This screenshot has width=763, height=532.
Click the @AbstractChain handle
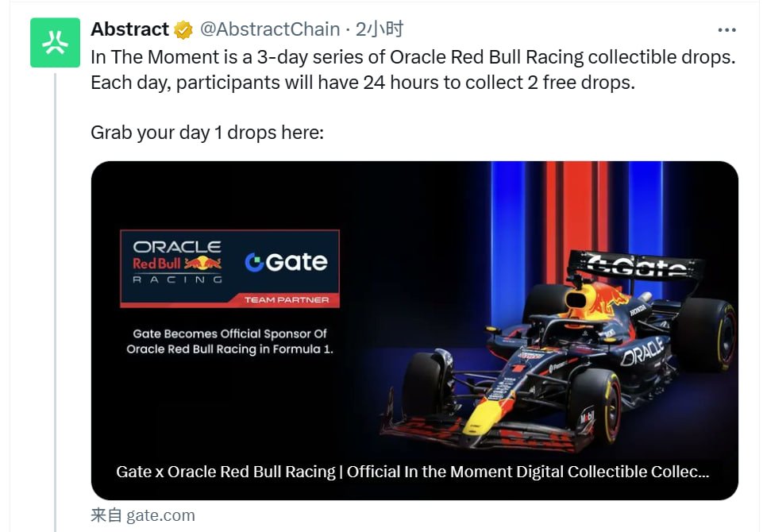tap(269, 30)
